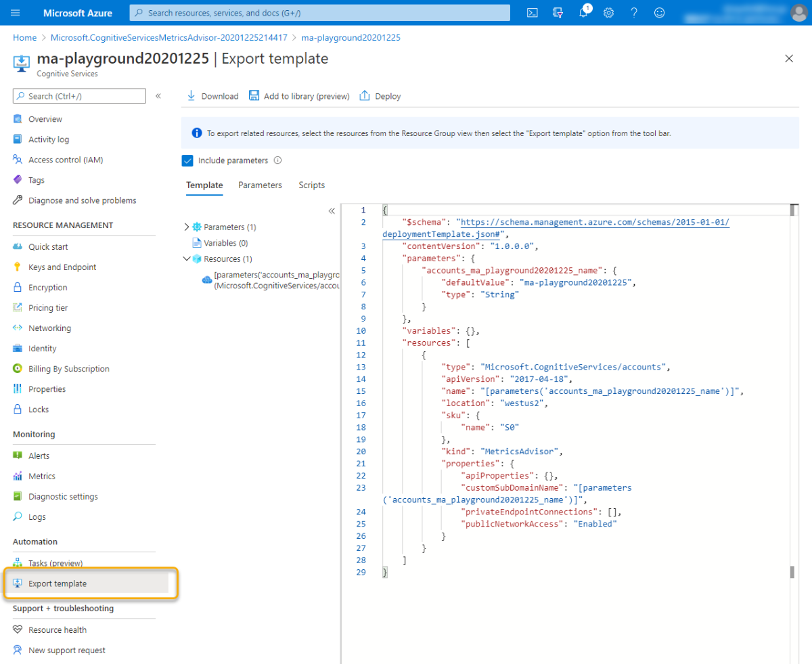Open the ma-playground20201225 breadcrumb link
Viewport: 812px width, 664px height.
[351, 38]
